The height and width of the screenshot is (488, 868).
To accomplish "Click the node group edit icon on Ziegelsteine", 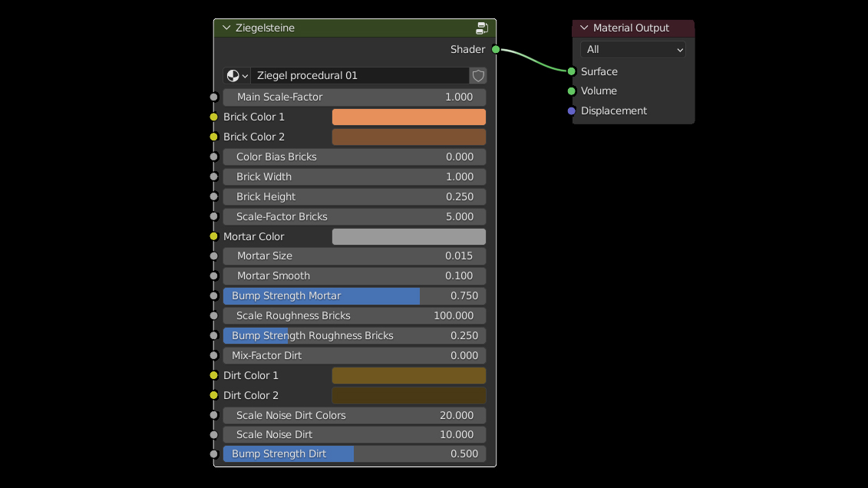I will point(482,28).
